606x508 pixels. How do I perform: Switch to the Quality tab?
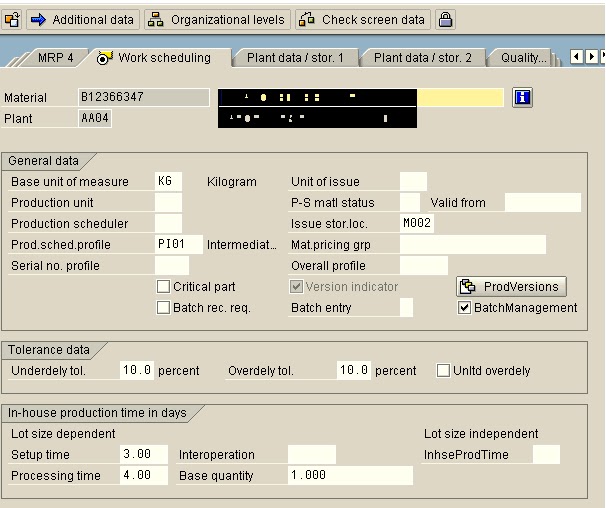(523, 58)
